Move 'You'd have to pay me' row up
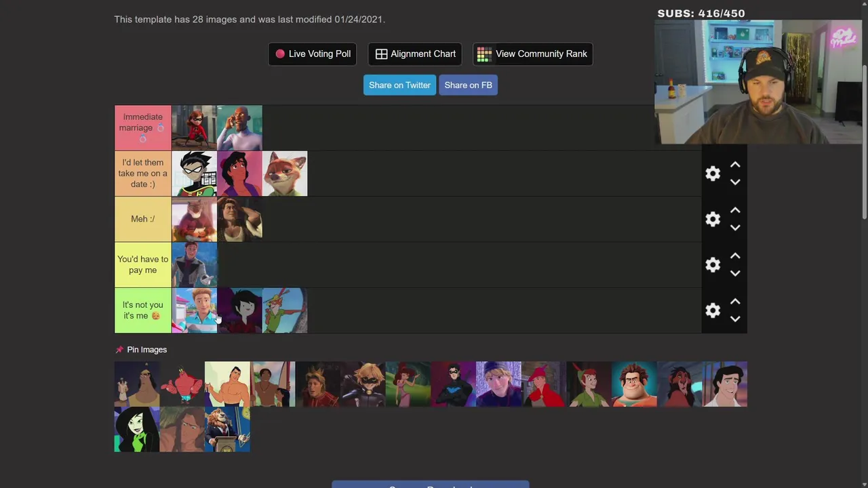 pyautogui.click(x=735, y=256)
